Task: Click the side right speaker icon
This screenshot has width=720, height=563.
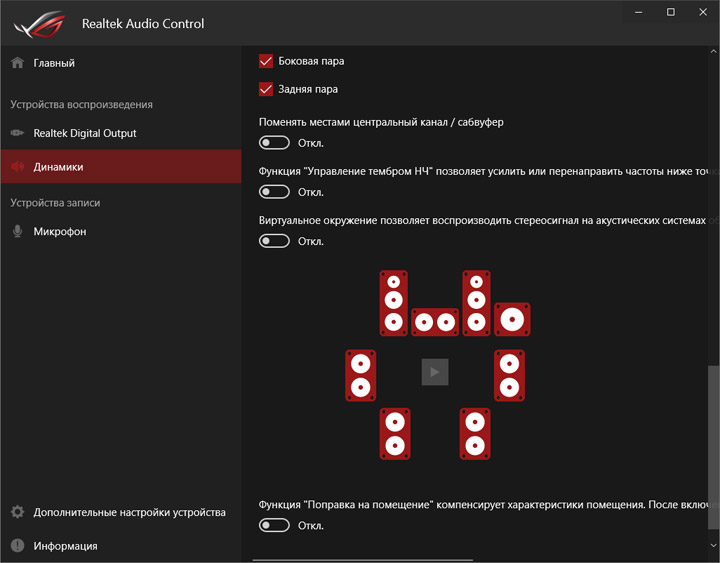Action: pyautogui.click(x=510, y=375)
